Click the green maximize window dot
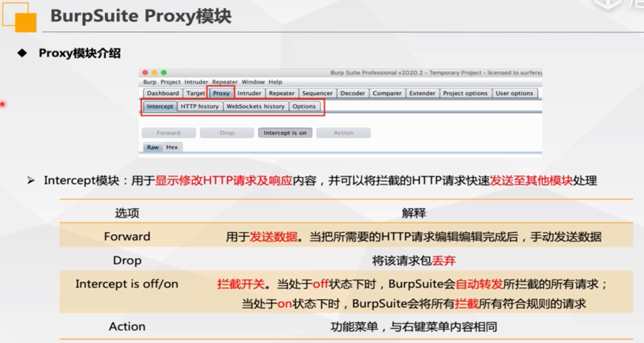This screenshot has height=343, width=644. 164,73
